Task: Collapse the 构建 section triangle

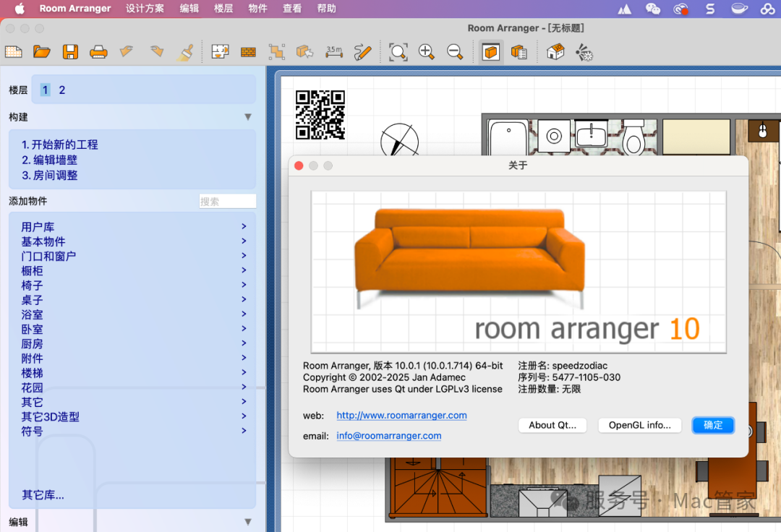Action: click(x=248, y=117)
